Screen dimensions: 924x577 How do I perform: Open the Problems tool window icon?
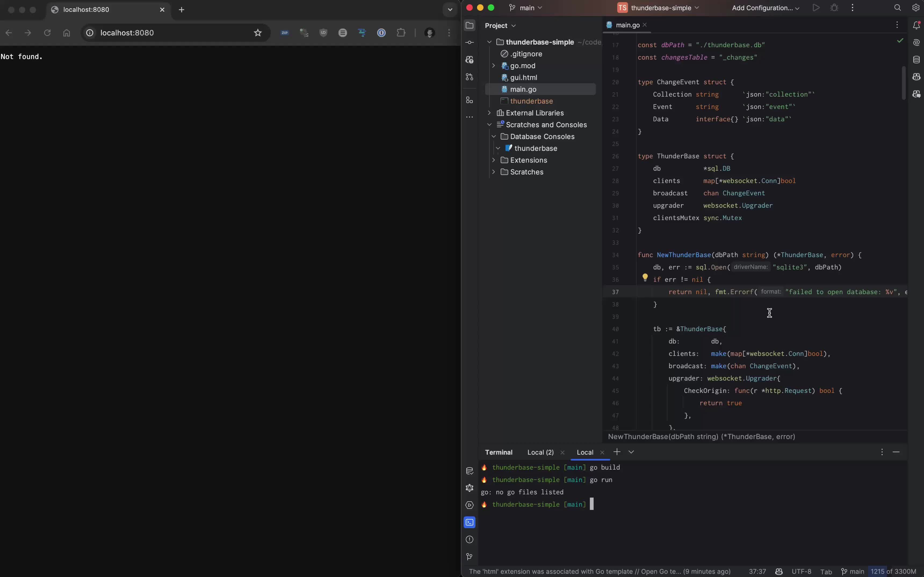(470, 539)
